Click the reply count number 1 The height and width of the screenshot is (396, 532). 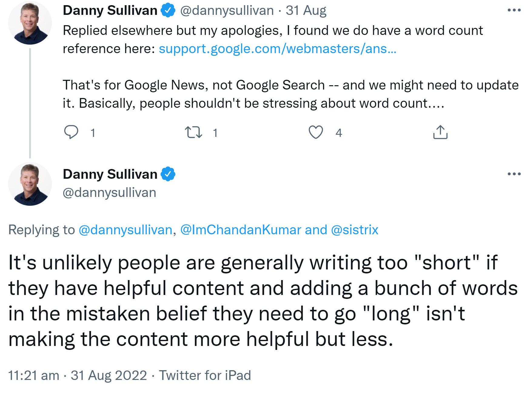pos(93,133)
